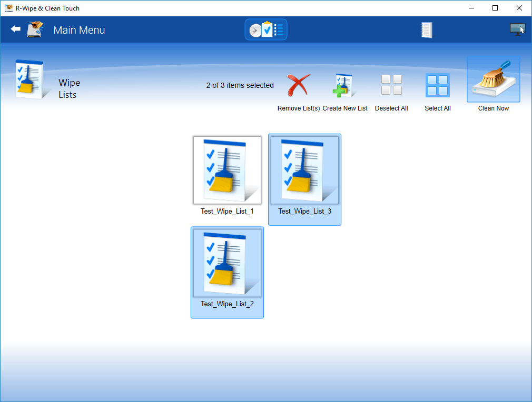Open the Main Menu label
Screen dimensions: 532x402
[79, 30]
